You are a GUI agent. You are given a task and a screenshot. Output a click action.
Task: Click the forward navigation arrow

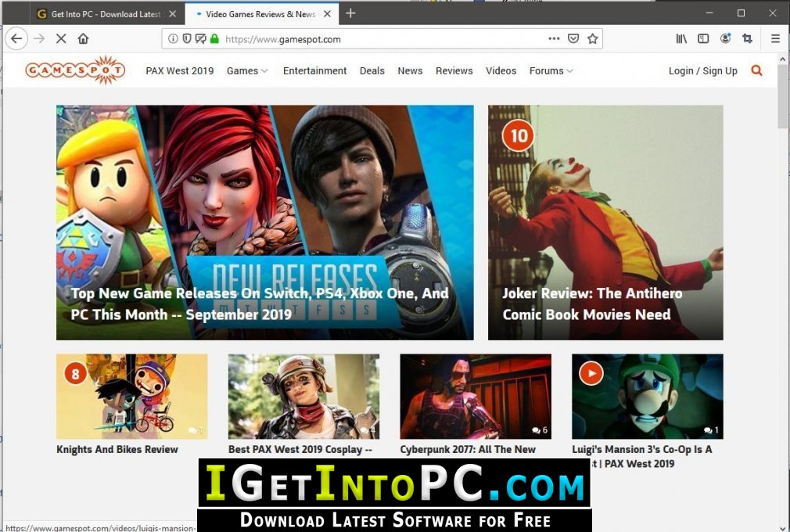[39, 39]
